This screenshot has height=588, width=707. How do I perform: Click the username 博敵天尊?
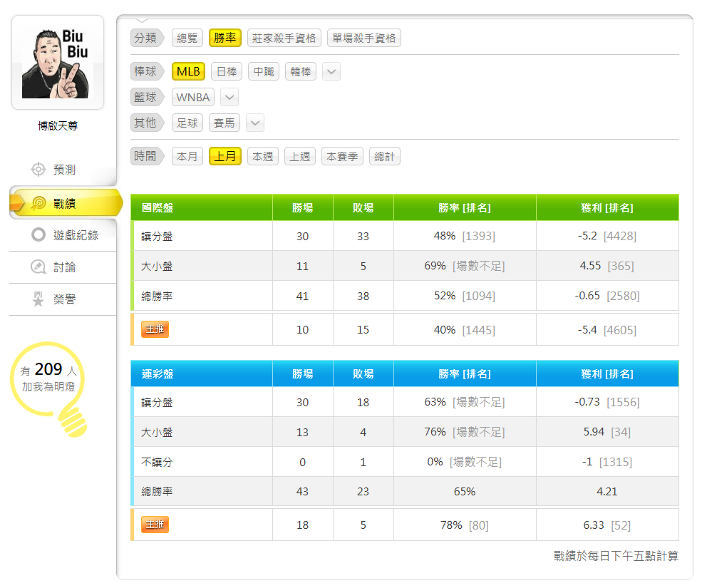click(x=58, y=126)
